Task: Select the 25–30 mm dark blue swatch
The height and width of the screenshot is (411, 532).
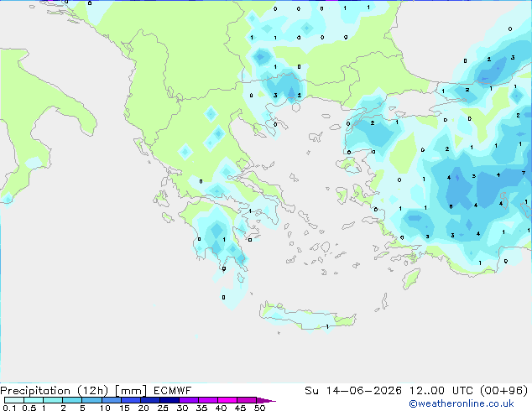Action: (x=170, y=400)
